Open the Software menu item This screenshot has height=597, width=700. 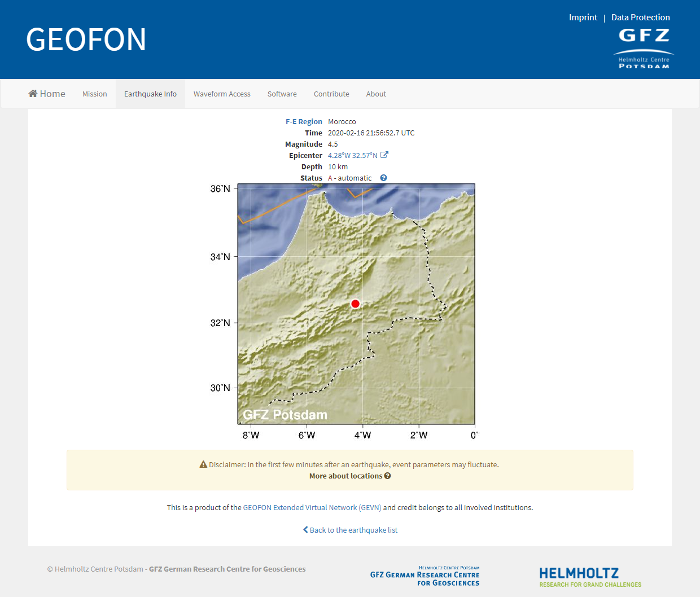click(x=282, y=94)
